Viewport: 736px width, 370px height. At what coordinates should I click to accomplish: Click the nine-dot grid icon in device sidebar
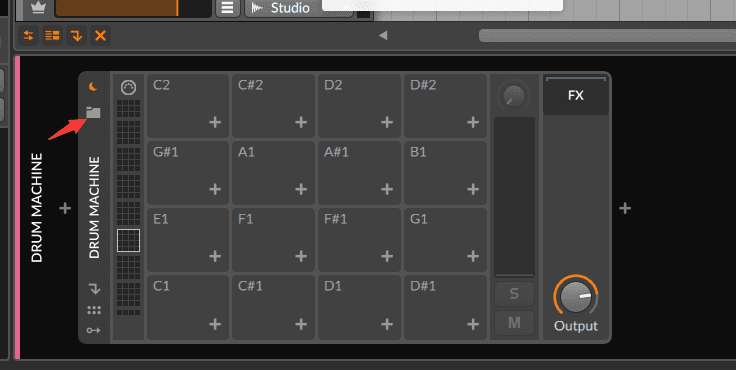click(x=94, y=310)
